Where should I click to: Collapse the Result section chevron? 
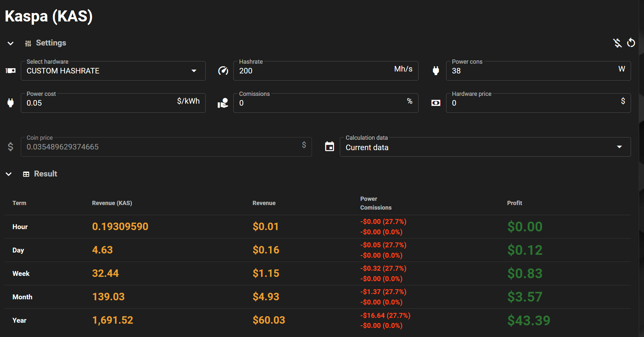[x=9, y=174]
